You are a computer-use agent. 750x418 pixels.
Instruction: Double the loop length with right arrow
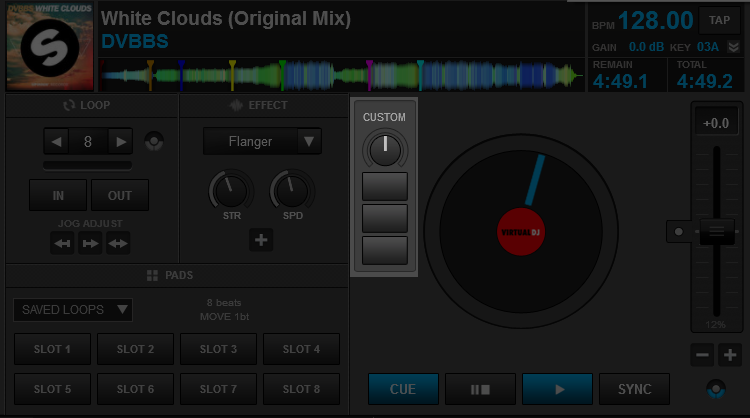pos(121,142)
